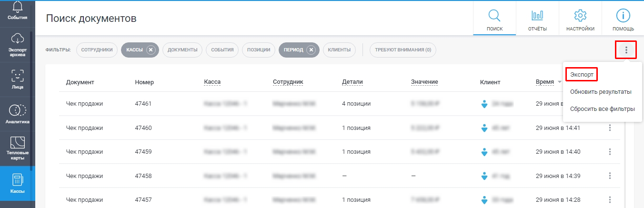Viewport: 644px width, 208px height.
Task: Select document number 47457
Action: (143, 199)
